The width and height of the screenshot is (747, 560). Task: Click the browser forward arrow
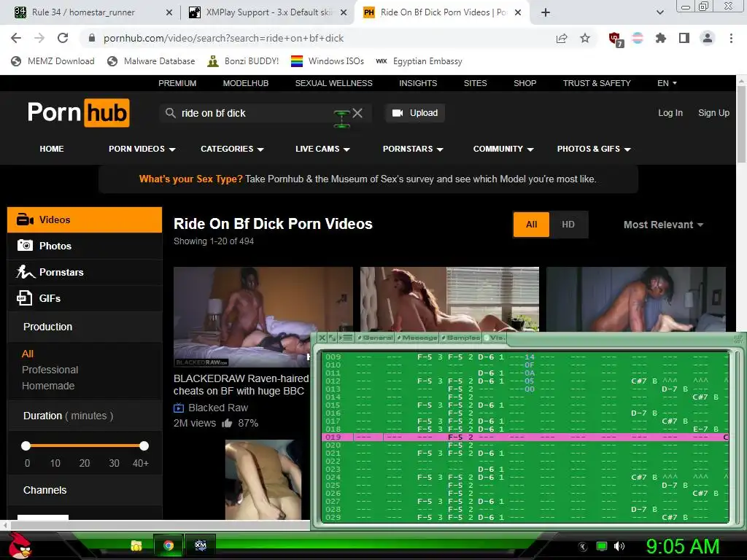(x=39, y=38)
